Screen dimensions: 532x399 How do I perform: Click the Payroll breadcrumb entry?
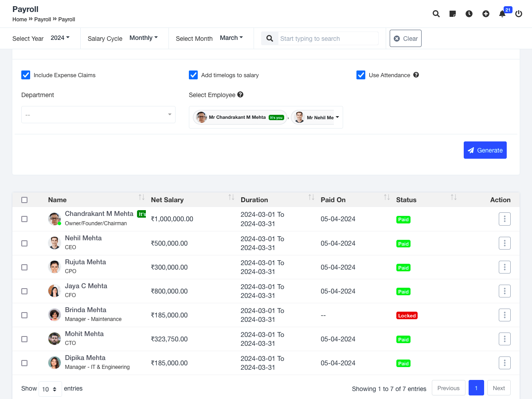tap(43, 20)
